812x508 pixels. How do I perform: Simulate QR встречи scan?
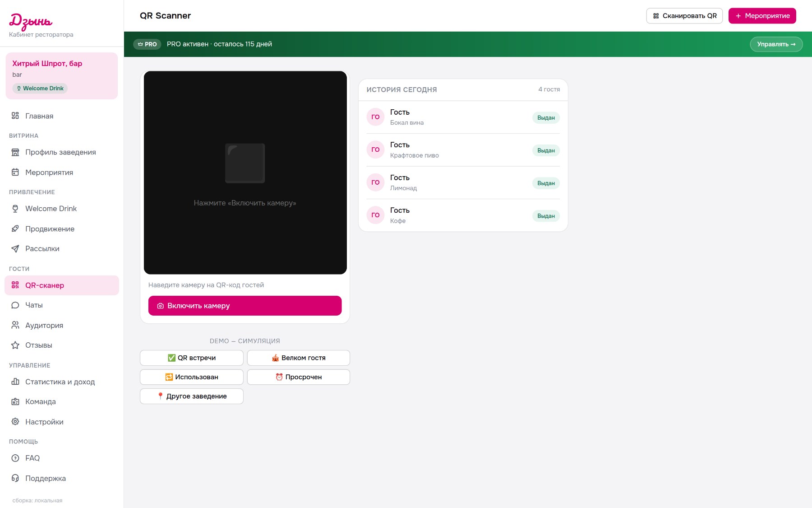(x=192, y=358)
